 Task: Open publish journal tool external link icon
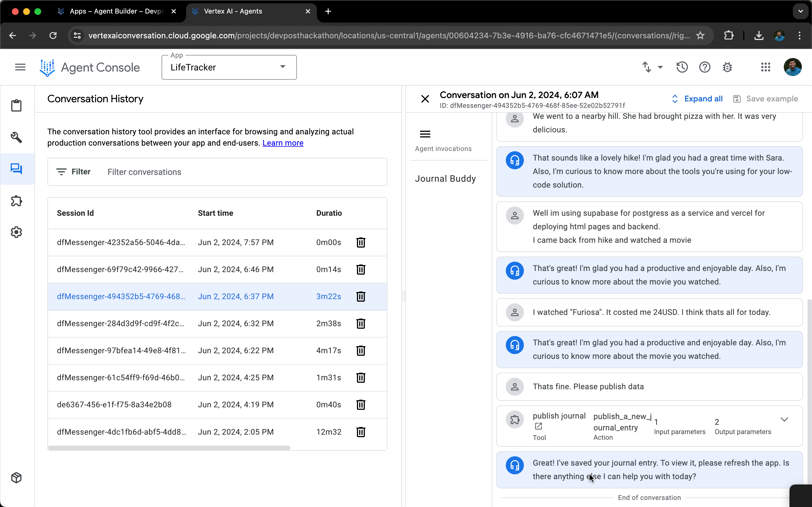click(538, 426)
